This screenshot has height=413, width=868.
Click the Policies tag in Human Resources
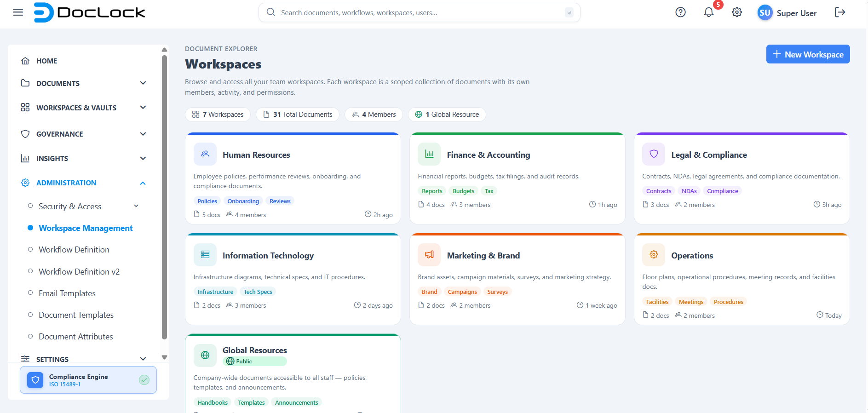[x=207, y=201]
